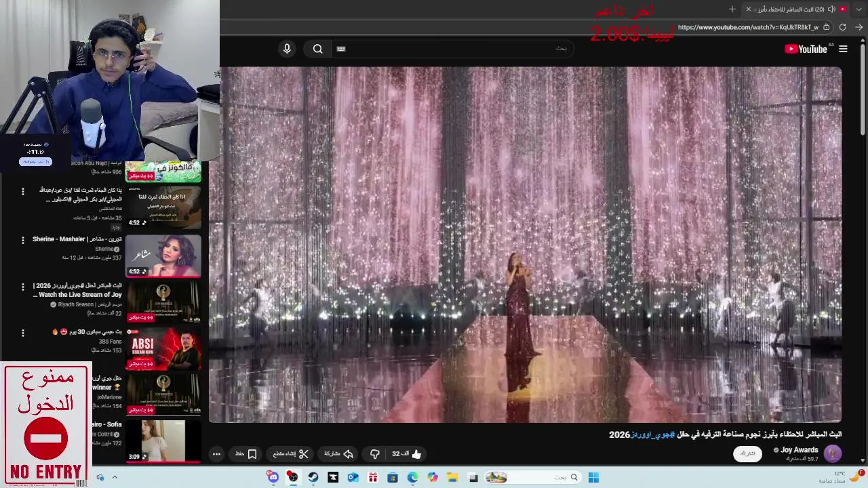868x488 pixels.
Task: Open options for the 3BS Fans stream
Action: point(22,333)
